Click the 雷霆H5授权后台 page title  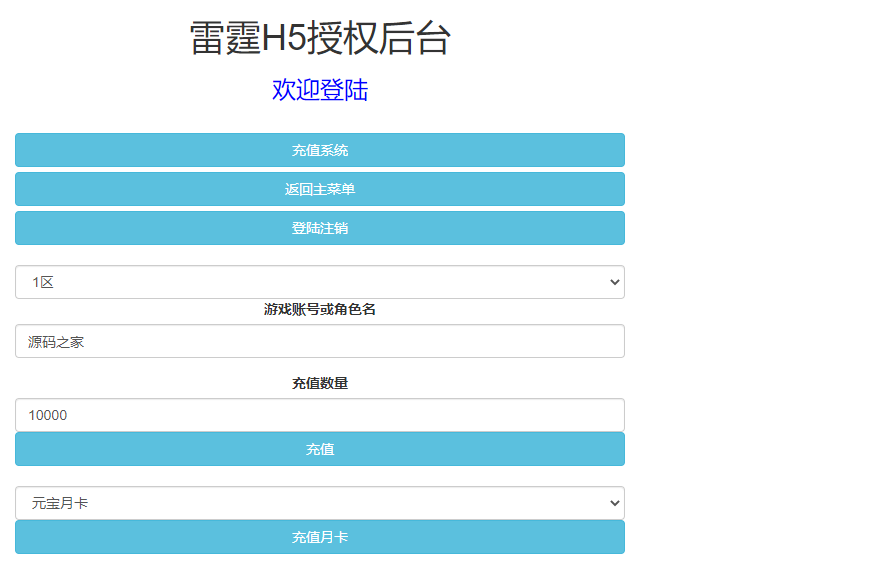320,38
